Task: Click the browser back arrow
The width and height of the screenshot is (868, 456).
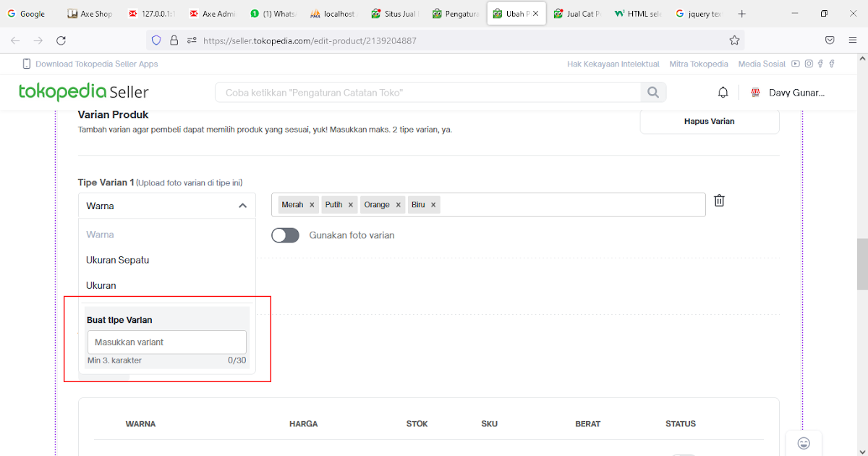Action: click(x=16, y=41)
